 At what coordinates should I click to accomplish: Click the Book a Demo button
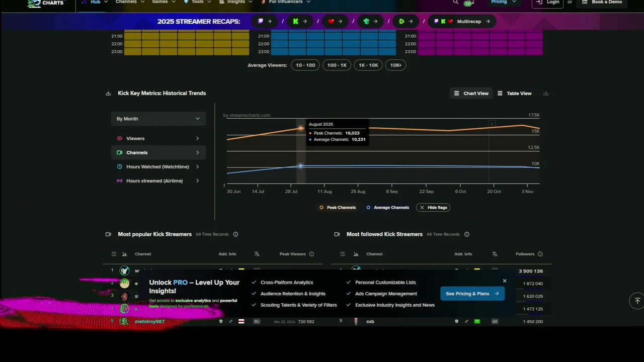[602, 3]
